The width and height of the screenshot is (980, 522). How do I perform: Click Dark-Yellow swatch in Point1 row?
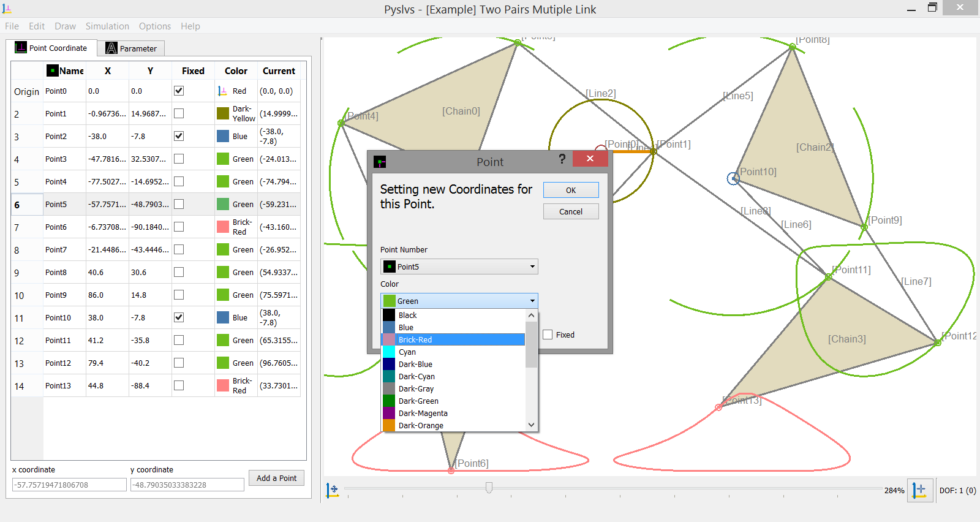click(223, 113)
